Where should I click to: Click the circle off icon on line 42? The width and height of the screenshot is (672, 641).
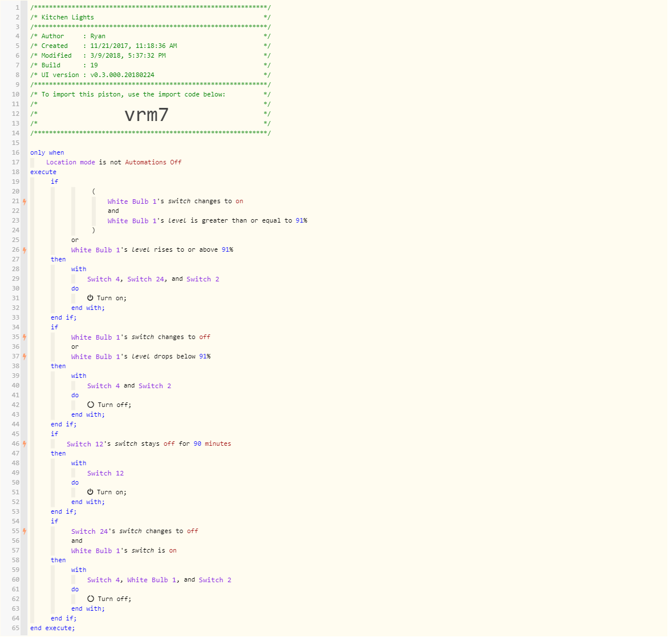tap(91, 405)
